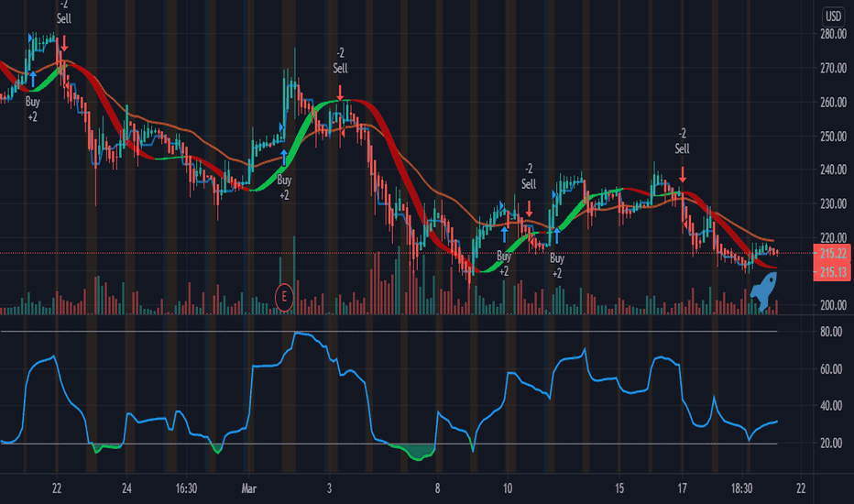Open the USD currency selector
The width and height of the screenshot is (854, 504).
pos(833,16)
